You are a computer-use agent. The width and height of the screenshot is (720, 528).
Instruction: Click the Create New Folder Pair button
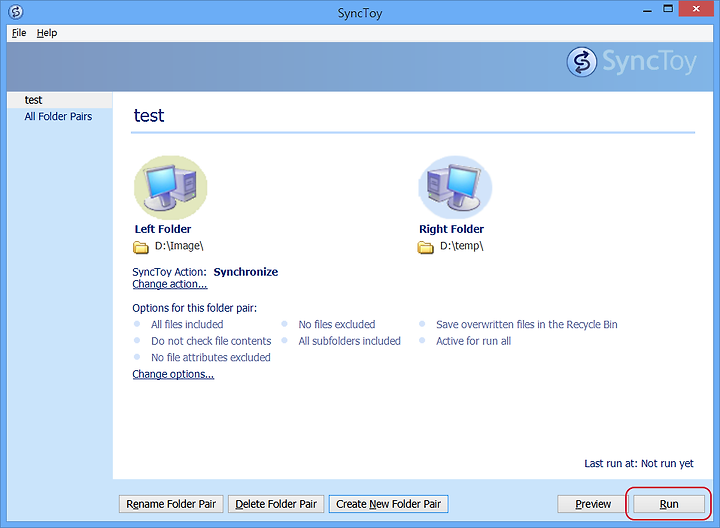388,504
